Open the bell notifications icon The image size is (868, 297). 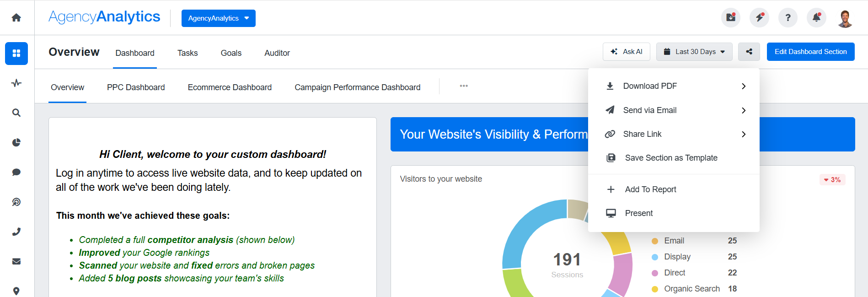(816, 18)
